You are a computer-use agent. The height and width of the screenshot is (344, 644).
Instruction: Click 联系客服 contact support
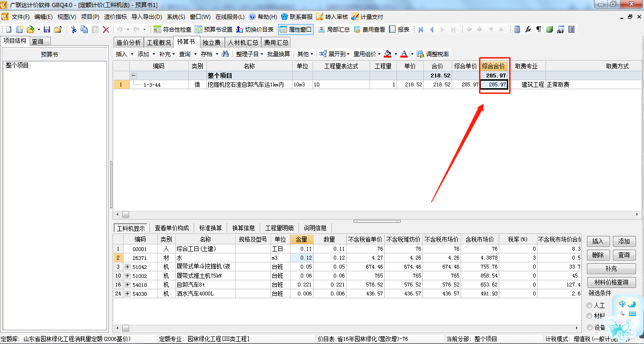[297, 17]
